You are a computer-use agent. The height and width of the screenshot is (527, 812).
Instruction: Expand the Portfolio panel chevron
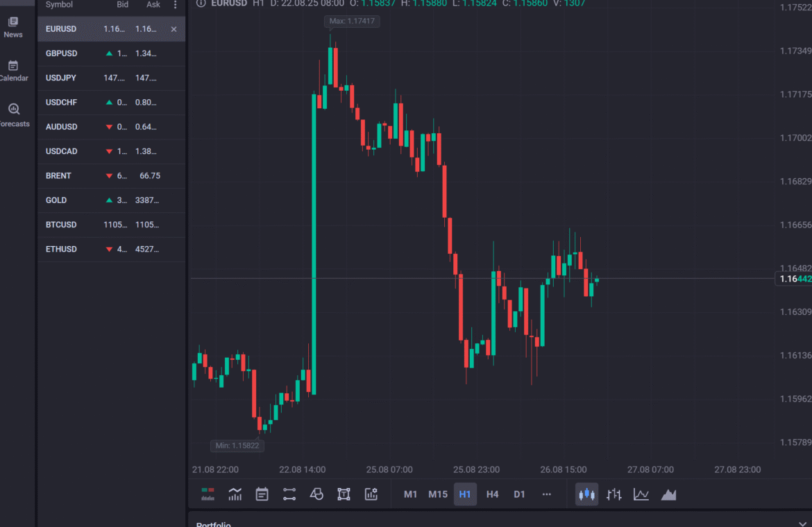tap(803, 524)
